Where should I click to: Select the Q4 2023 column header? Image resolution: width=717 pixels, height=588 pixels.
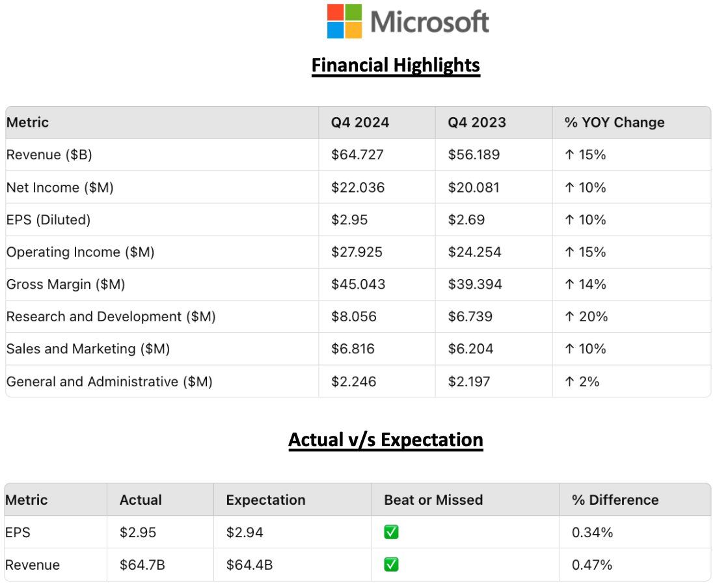477,122
